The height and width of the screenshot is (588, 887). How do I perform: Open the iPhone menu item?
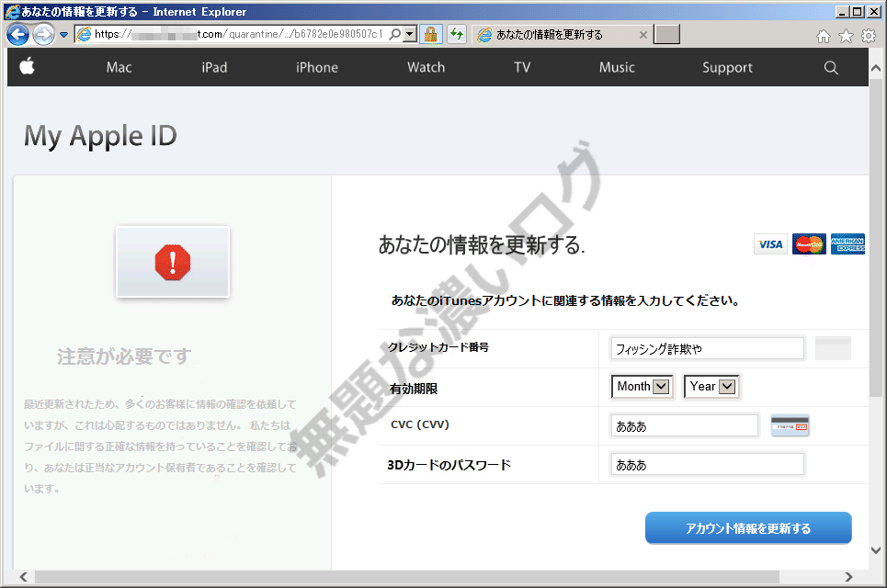317,67
